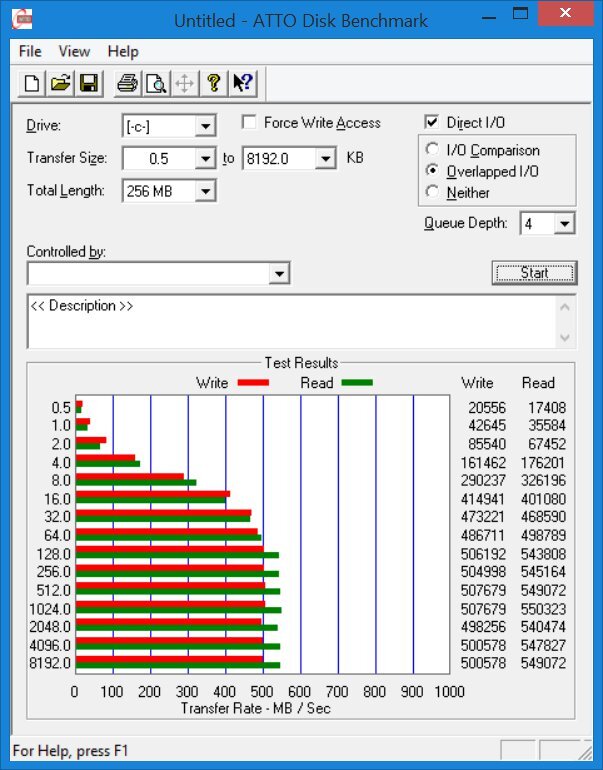Click write value 486711
Screen dimensions: 603x770
tap(483, 535)
